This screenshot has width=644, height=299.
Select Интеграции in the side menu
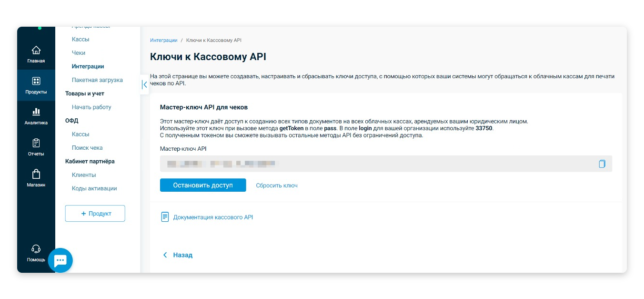tap(88, 67)
